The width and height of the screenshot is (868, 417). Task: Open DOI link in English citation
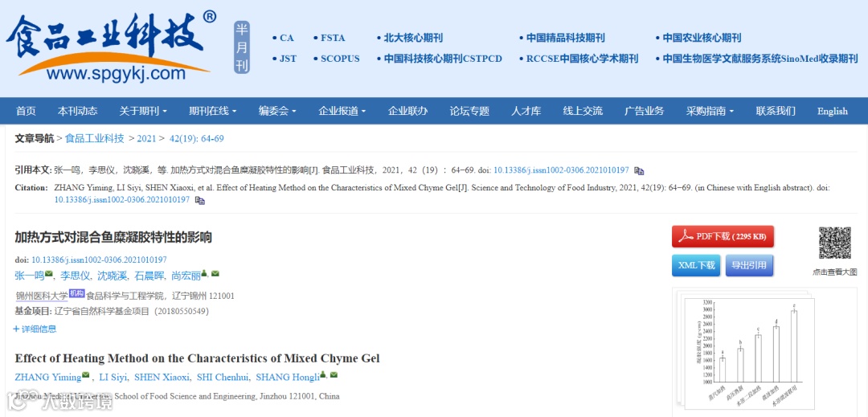point(122,199)
